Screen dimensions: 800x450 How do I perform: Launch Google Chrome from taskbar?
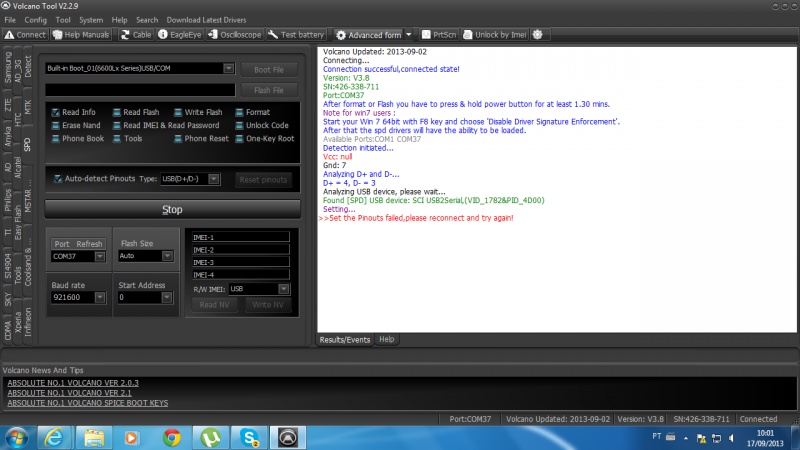(x=172, y=438)
